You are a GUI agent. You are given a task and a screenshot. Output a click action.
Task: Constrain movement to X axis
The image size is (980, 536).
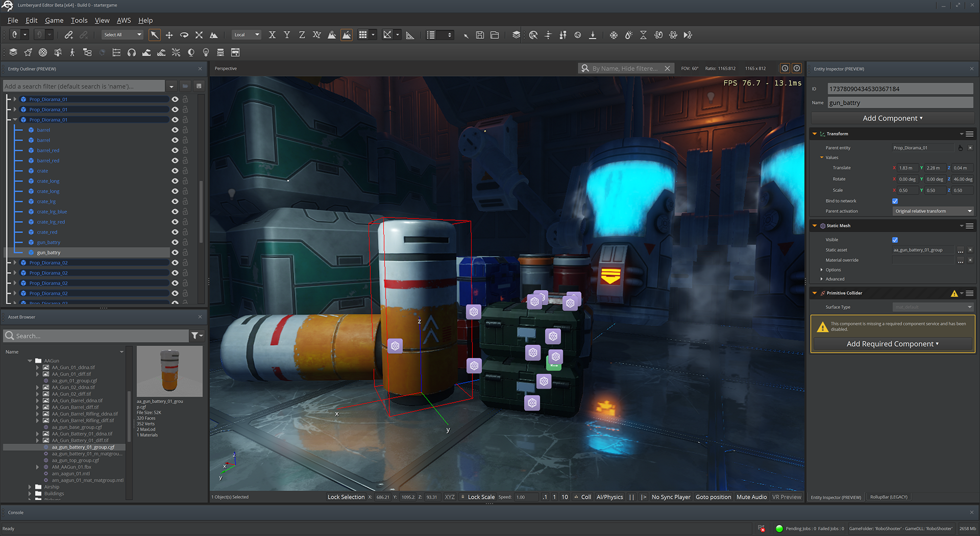272,35
